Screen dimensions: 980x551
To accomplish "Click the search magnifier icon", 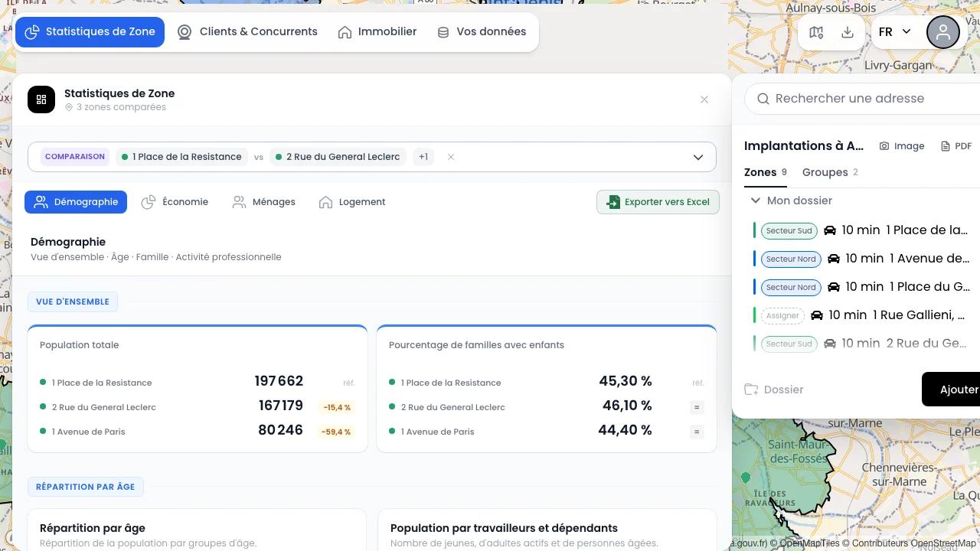I will [763, 99].
